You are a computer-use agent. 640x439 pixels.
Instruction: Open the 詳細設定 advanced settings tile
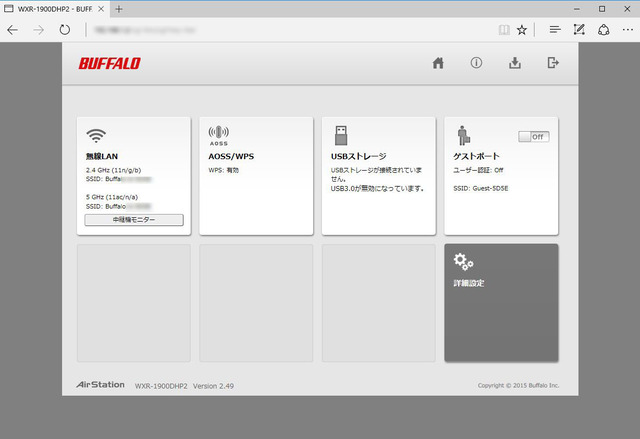[x=501, y=303]
